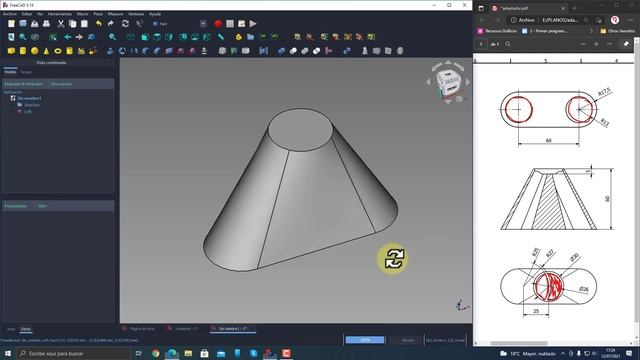The width and height of the screenshot is (640, 360).
Task: Open the Ver menu
Action: (40, 14)
